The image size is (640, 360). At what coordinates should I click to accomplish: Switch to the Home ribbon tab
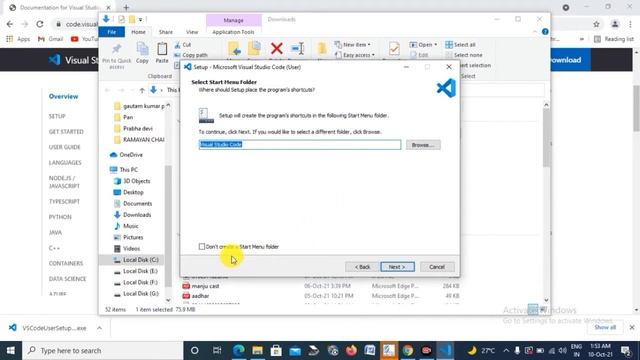(138, 32)
